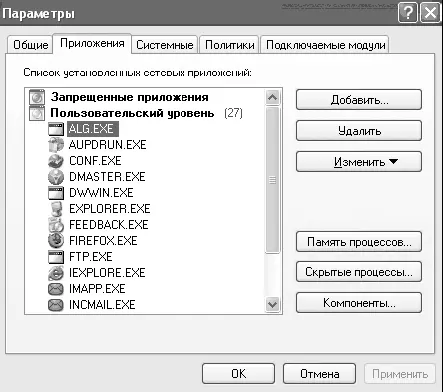This screenshot has width=443, height=392.
Task: Click the DWWIN.EXE window icon
Action: (x=56, y=193)
